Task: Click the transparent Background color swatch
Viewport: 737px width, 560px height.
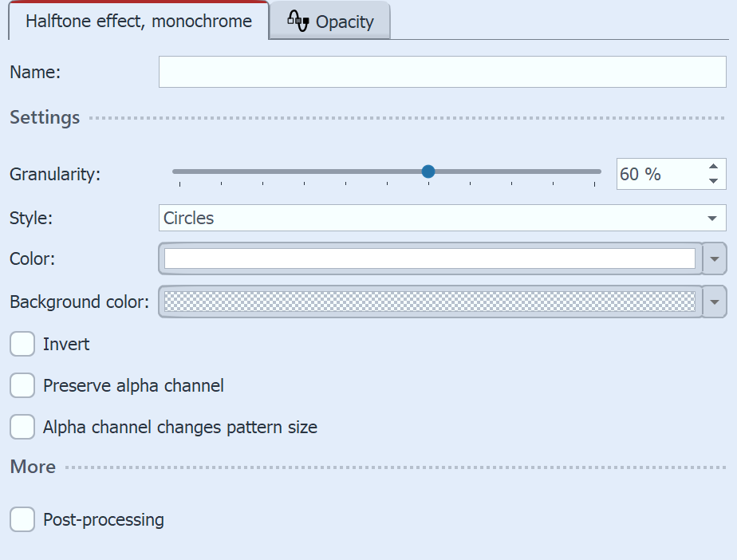Action: click(429, 302)
